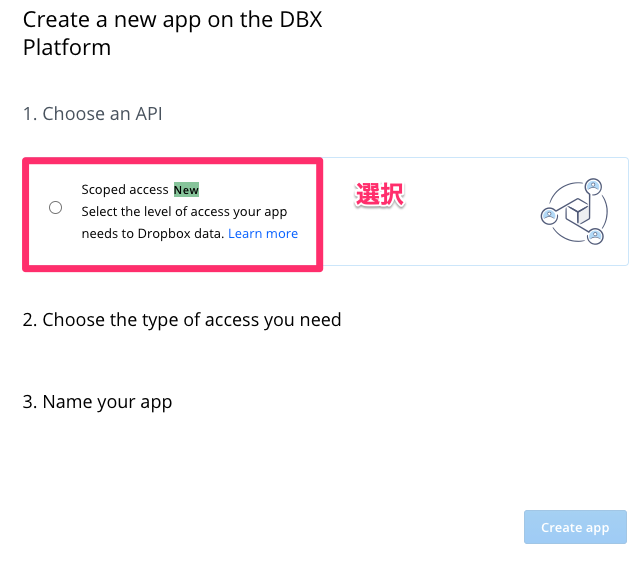Click the green New badge

click(186, 190)
